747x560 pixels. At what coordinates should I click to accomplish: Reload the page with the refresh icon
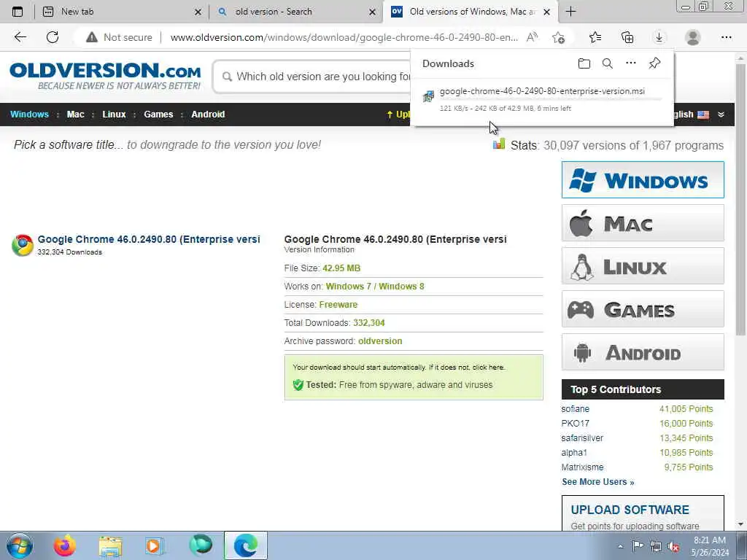pos(53,37)
